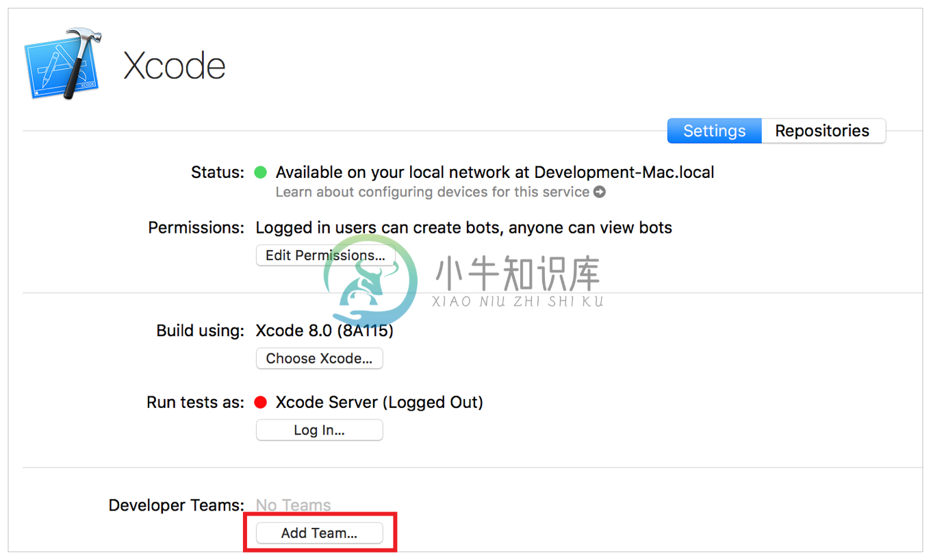
Task: Click the No Teams placeholder text
Action: 293,505
